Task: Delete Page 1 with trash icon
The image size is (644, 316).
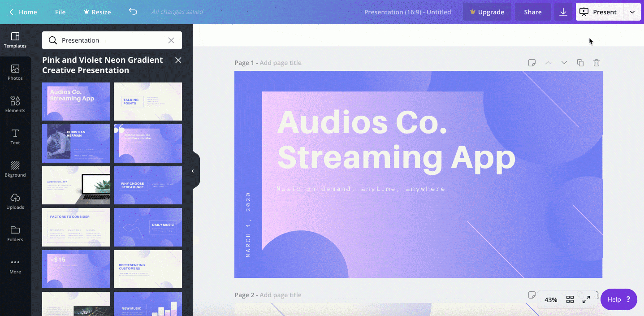Action: (x=596, y=63)
